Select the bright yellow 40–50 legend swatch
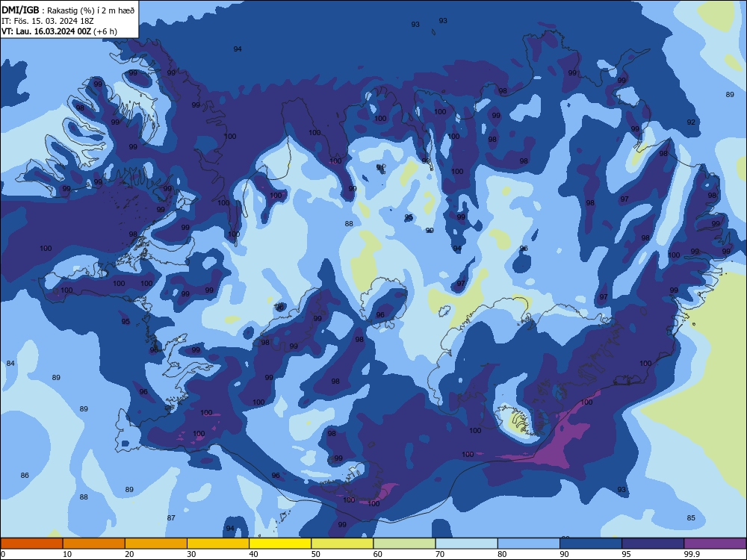The height and width of the screenshot is (560, 747). coord(280,544)
